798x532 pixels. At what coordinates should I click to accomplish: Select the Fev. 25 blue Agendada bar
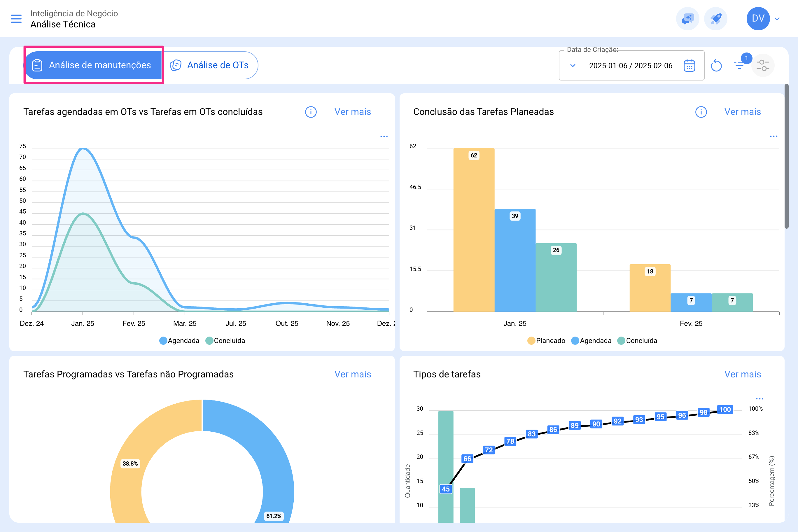tap(691, 303)
